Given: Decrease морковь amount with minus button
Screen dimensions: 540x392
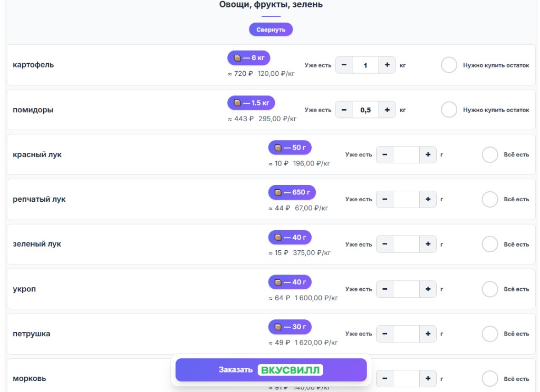Looking at the screenshot, I should tap(384, 379).
